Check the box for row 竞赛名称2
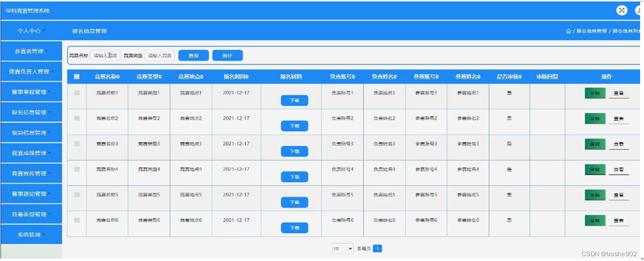Image resolution: width=644 pixels, height=261 pixels. tap(77, 118)
